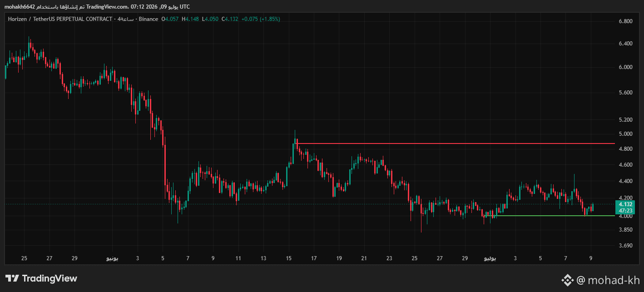This screenshot has width=644, height=292.
Task: Click the 17 date label on the time axis
Action: click(x=314, y=258)
